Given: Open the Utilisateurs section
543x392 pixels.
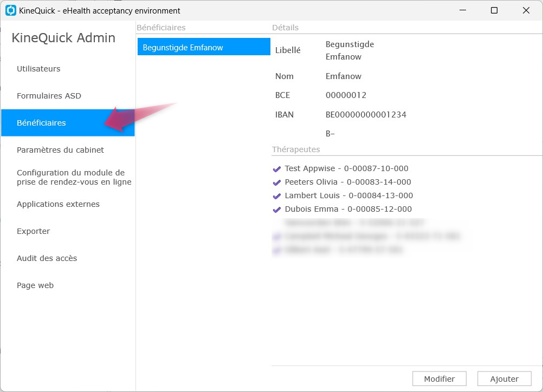Looking at the screenshot, I should point(38,69).
